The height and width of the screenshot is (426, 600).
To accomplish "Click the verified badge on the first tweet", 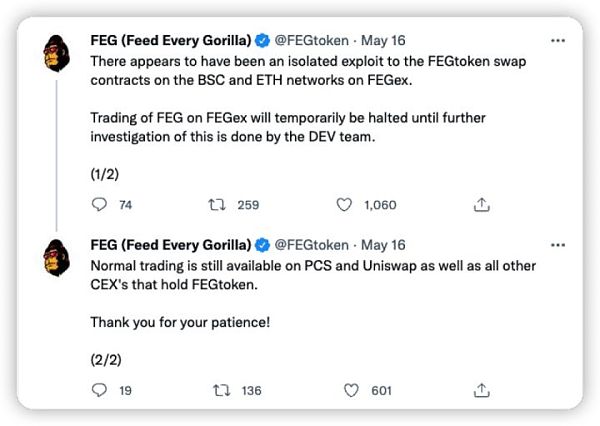I will click(x=263, y=42).
